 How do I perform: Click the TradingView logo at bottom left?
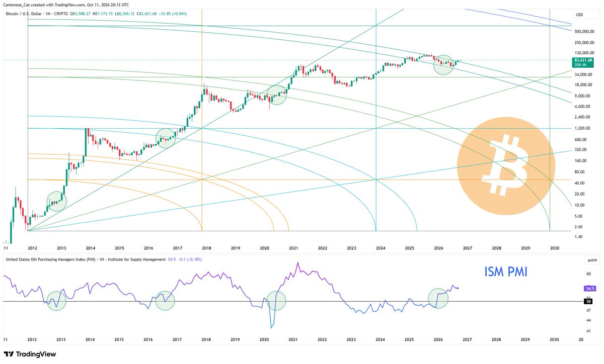tap(29, 354)
